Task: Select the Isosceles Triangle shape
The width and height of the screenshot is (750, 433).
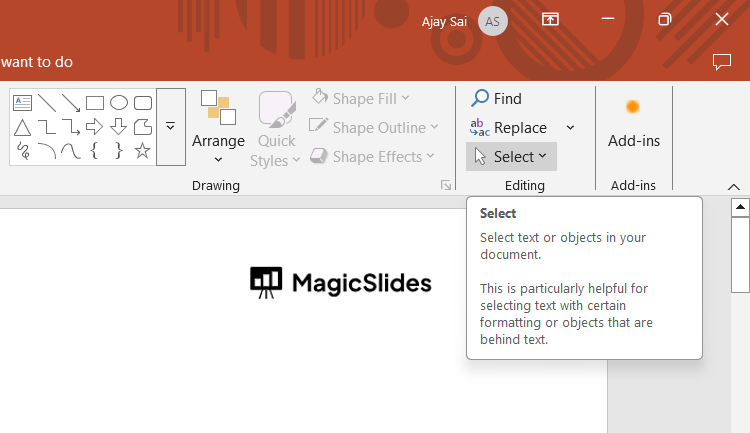Action: pos(22,127)
